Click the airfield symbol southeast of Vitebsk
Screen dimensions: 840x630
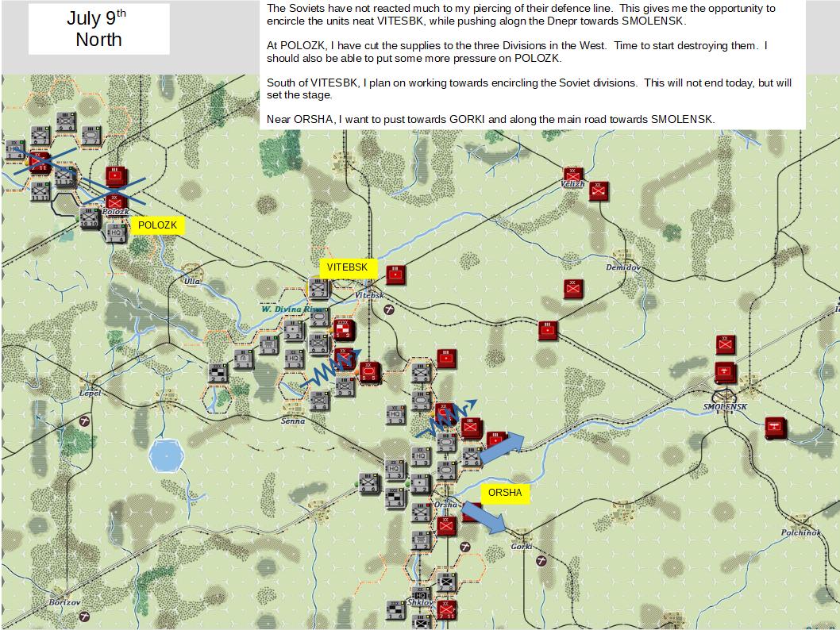[389, 309]
